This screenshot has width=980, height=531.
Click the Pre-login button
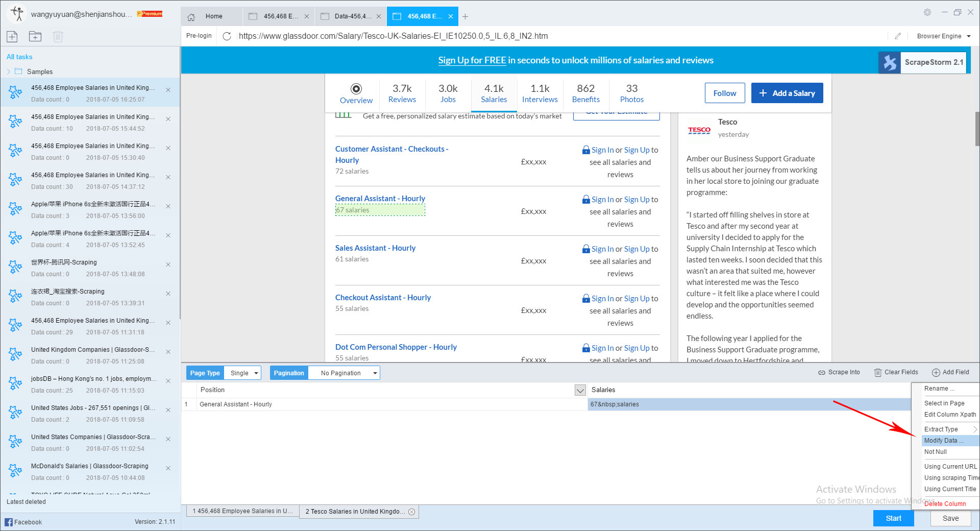tap(199, 36)
